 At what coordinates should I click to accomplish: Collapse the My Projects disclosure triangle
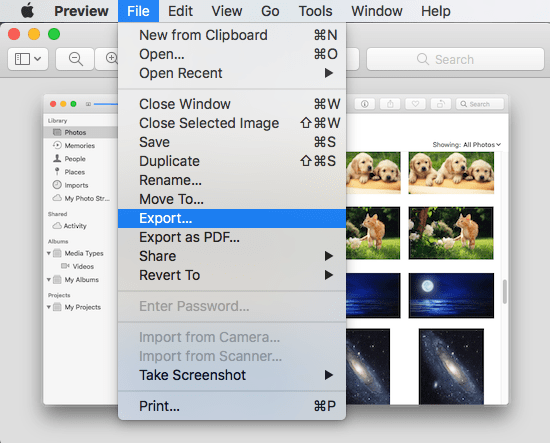tap(49, 307)
